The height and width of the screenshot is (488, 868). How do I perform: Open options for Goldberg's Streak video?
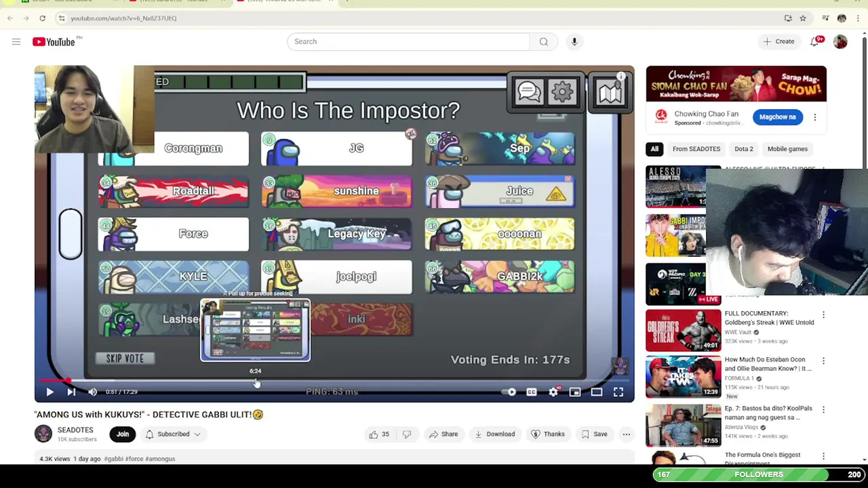pos(823,315)
